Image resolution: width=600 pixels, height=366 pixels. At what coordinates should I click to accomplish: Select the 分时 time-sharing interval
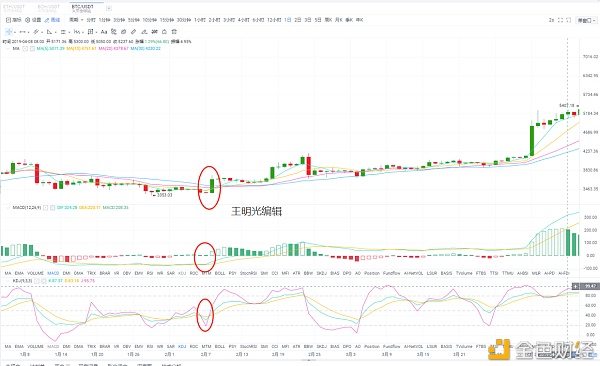coord(91,20)
